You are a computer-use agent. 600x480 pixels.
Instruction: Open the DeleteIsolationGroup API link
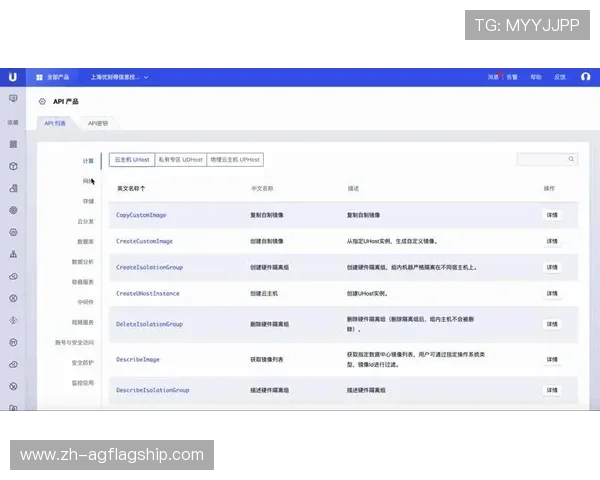(x=149, y=324)
